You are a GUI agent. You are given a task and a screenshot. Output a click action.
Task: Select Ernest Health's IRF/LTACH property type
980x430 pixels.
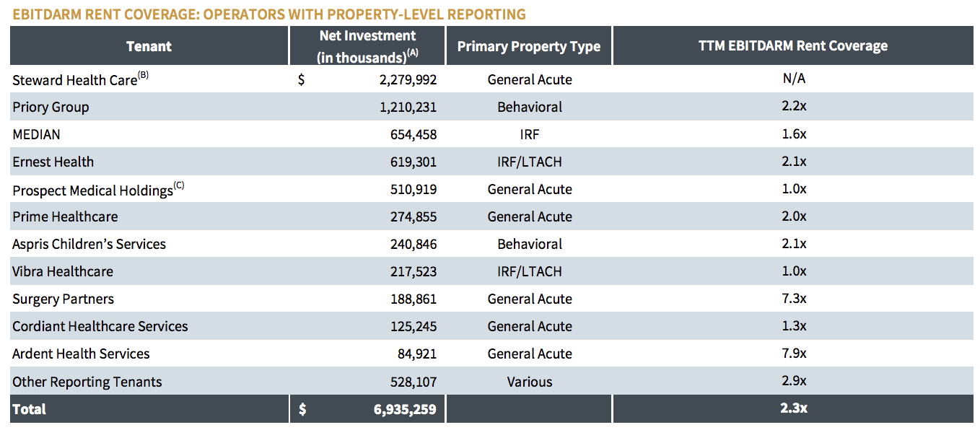pos(529,162)
